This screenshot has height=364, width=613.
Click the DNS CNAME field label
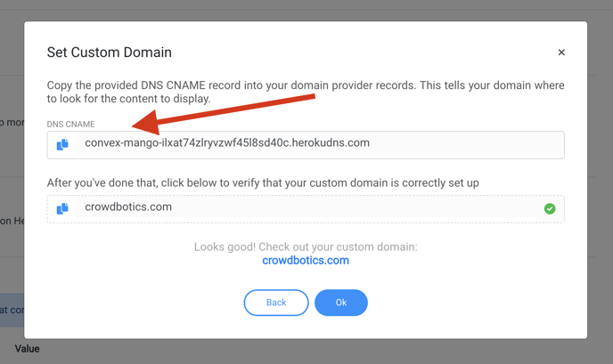click(70, 125)
